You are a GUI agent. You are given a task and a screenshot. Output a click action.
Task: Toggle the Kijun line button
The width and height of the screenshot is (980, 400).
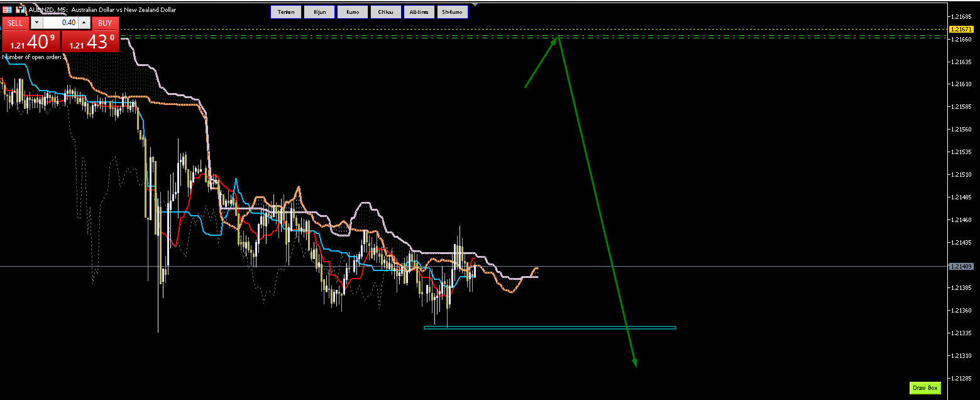click(319, 12)
